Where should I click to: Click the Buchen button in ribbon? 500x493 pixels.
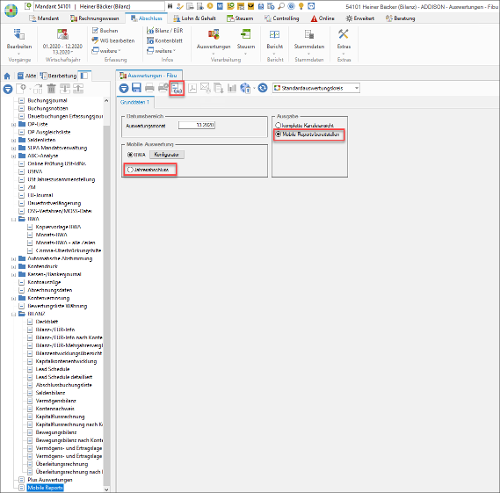[105, 31]
